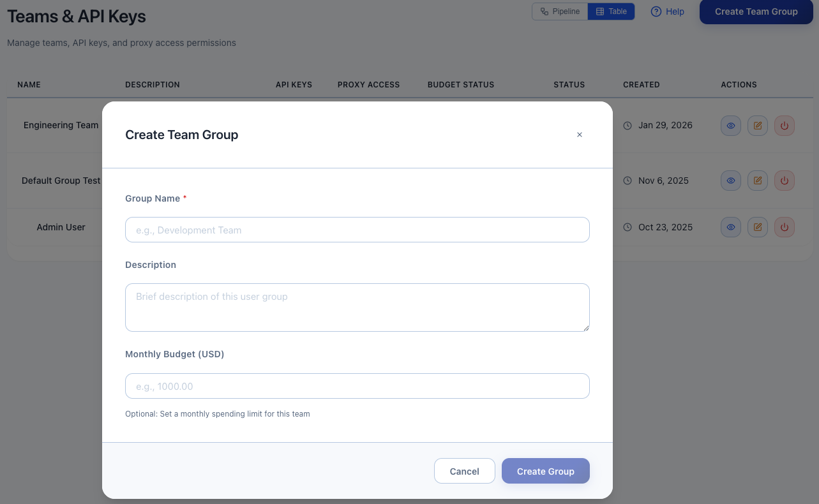Screen dimensions: 819x504
Task: Click the clock icon beside Oct 23, 2025
Action: (627, 226)
